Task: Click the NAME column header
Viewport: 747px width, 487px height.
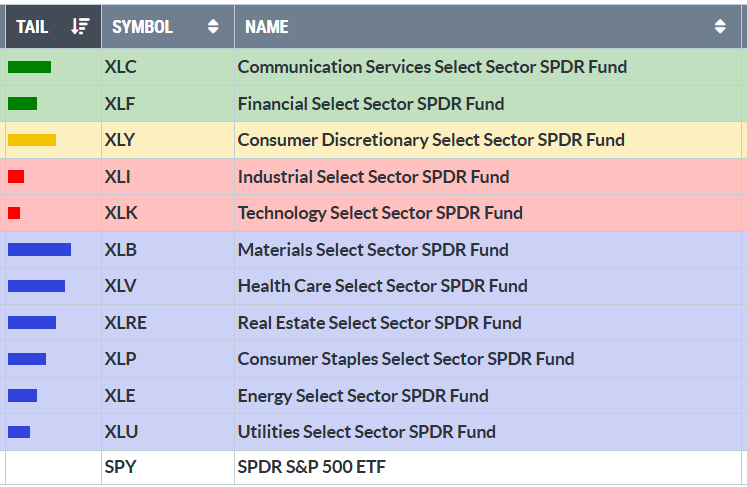Action: tap(267, 27)
